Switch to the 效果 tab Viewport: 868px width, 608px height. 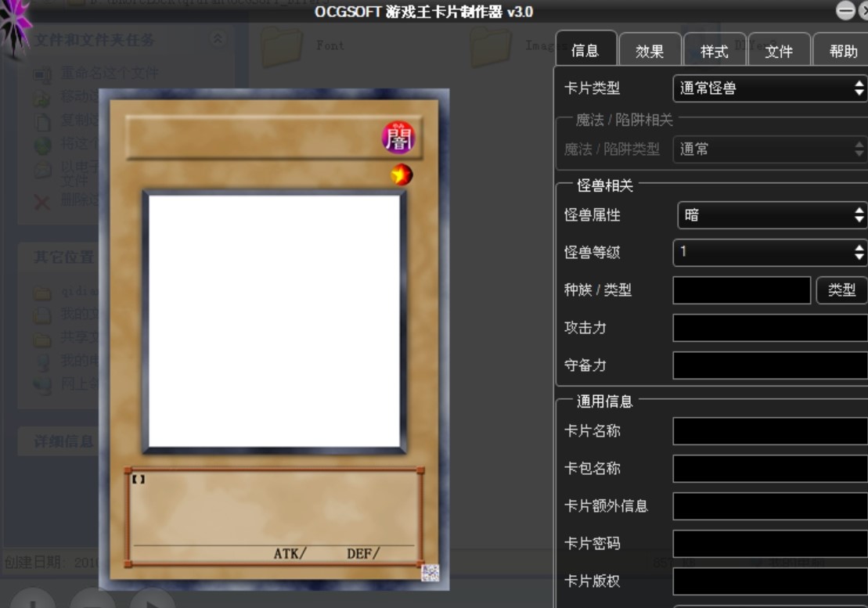[650, 49]
